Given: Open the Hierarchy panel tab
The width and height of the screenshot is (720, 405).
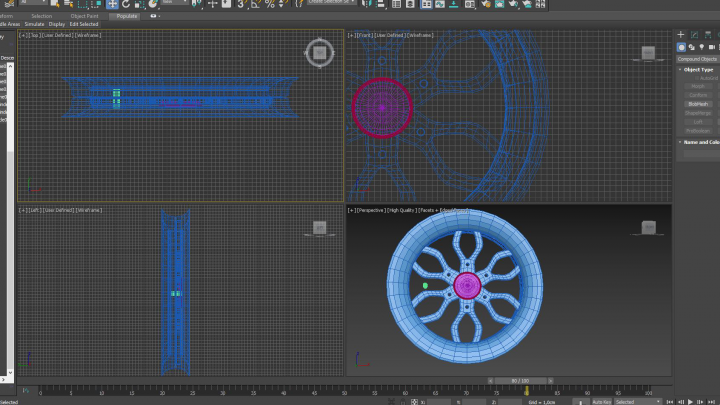Looking at the screenshot, I should (708, 35).
